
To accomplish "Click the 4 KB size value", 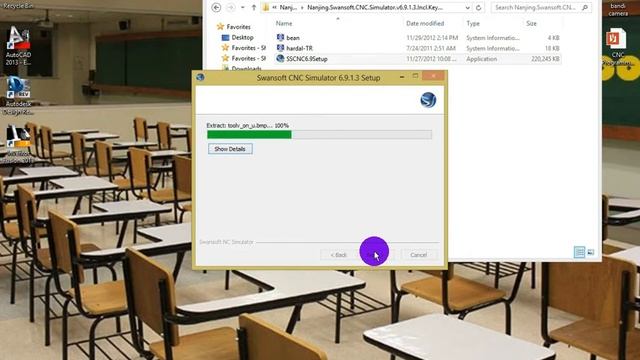I will click(553, 38).
